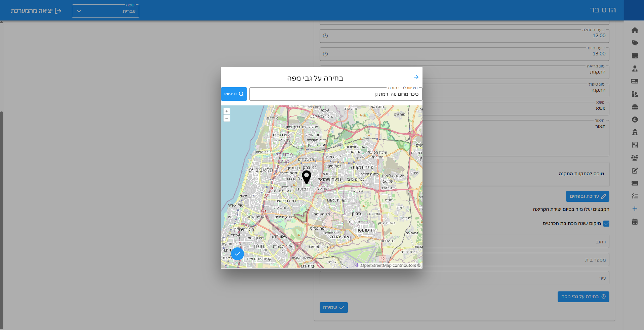
Task: Open the spy agent icon in sidebar
Action: pos(635,132)
